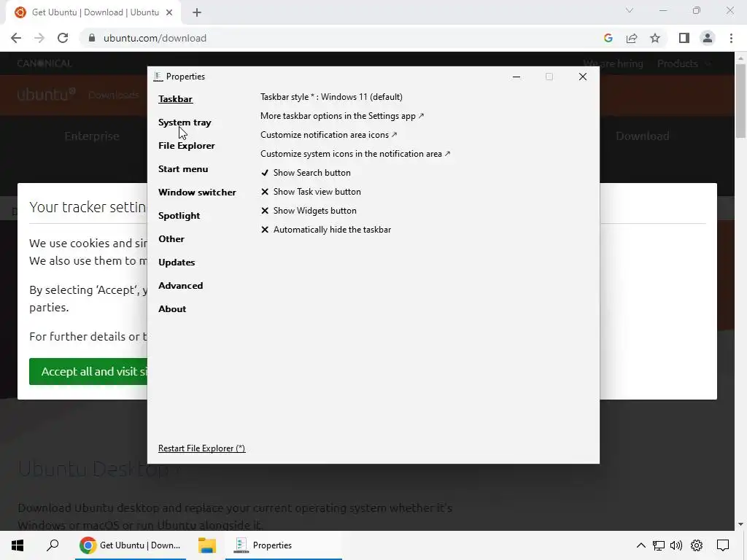Switch to Chrome from taskbar

(131, 545)
